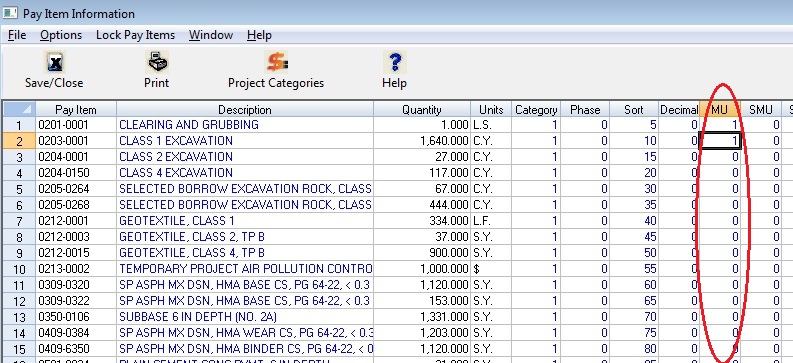
Task: Click the Sort column header
Action: click(x=634, y=110)
